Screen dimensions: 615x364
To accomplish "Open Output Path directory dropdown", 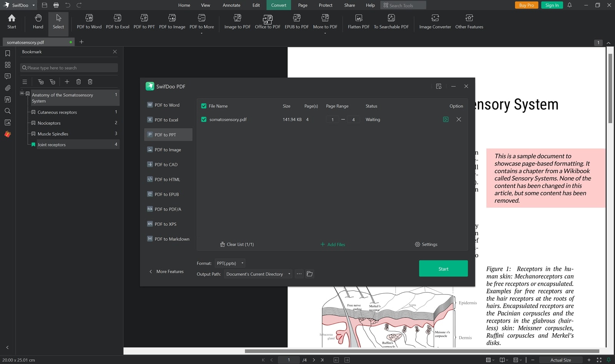I will pos(258,274).
